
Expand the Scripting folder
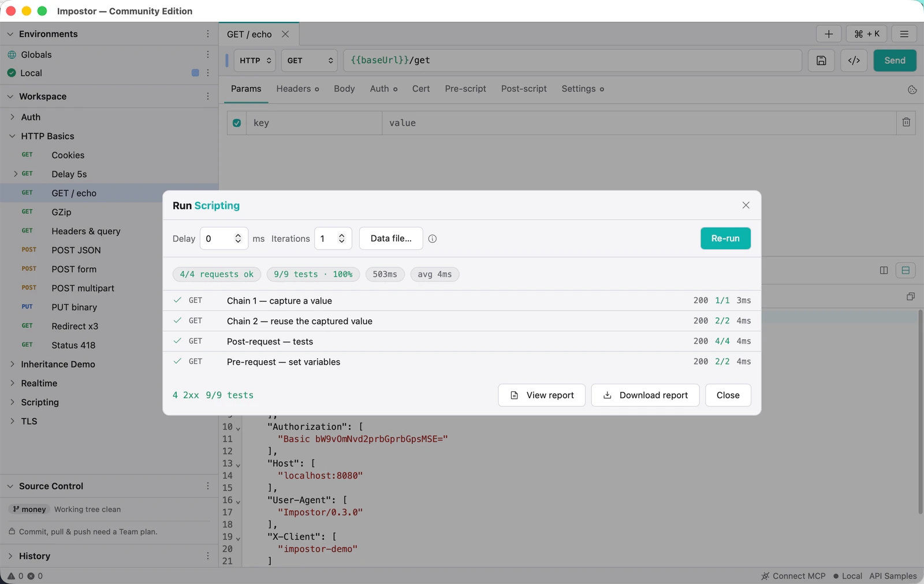12,402
